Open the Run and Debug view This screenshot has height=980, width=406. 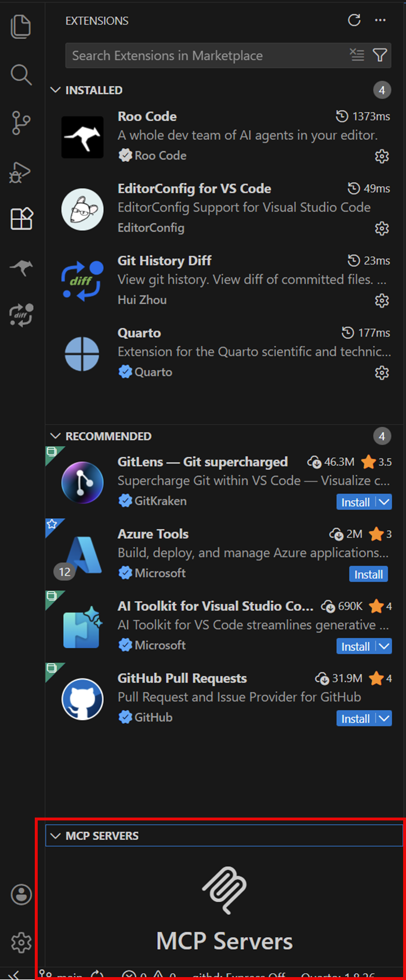(21, 172)
